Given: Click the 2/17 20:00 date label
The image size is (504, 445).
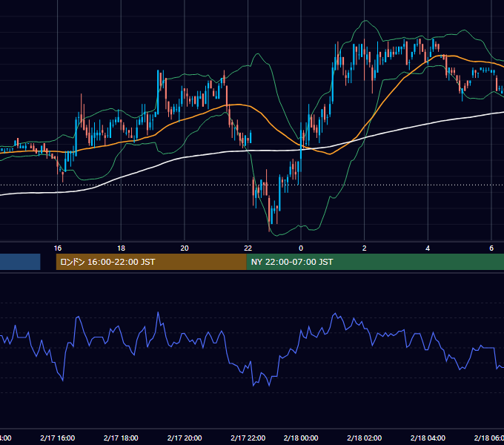Looking at the screenshot, I should coord(185,438).
